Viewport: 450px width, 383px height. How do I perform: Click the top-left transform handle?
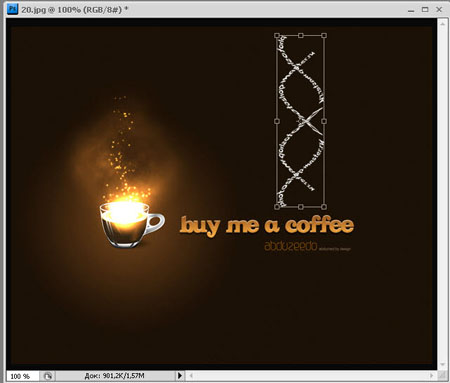(x=277, y=35)
